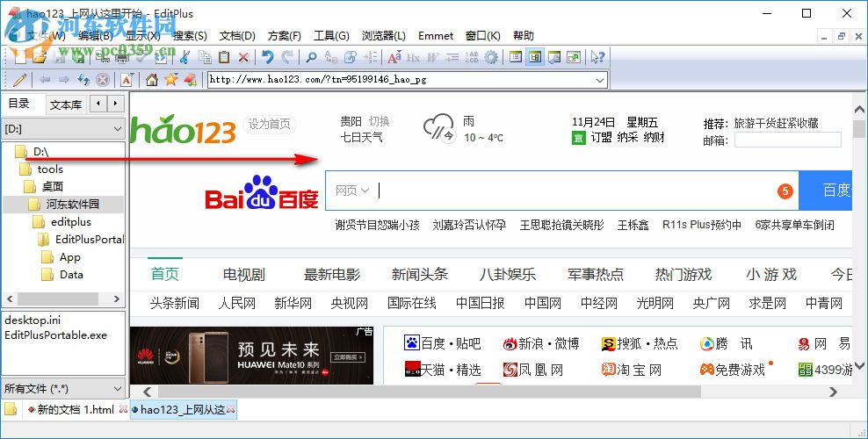Open the 帮助 menu
Screen dimensions: 868x439
point(523,36)
